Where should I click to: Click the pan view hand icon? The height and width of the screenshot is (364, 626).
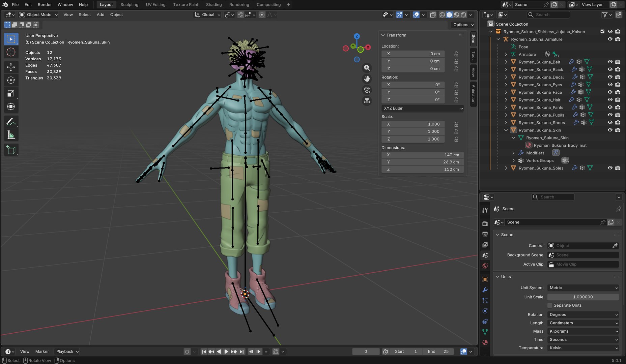tap(367, 79)
